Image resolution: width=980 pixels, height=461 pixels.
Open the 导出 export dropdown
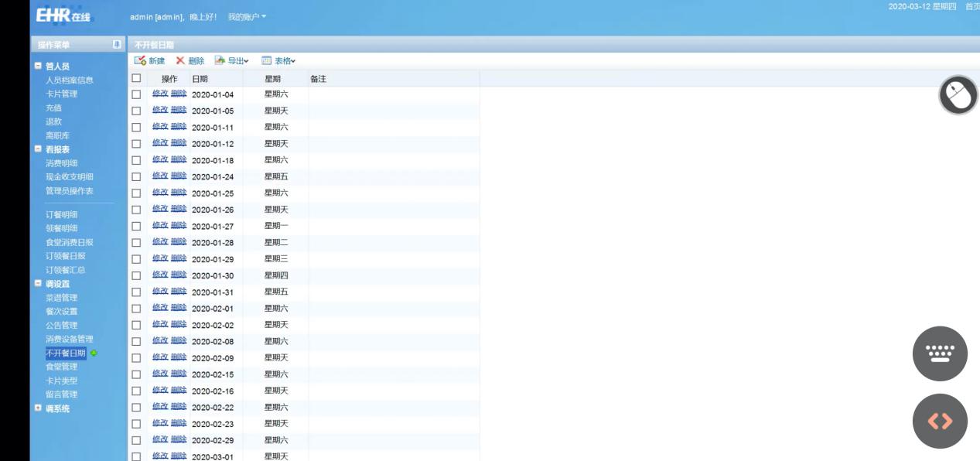coord(231,61)
